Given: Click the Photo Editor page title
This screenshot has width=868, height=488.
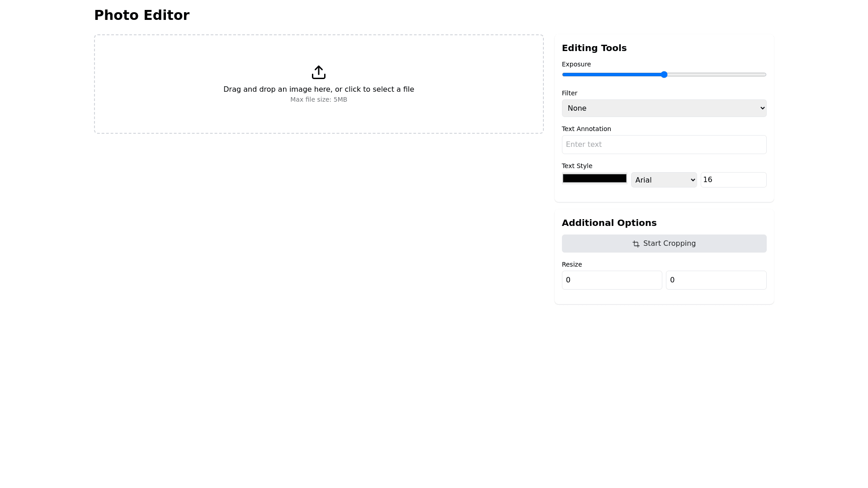Looking at the screenshot, I should click(x=142, y=15).
